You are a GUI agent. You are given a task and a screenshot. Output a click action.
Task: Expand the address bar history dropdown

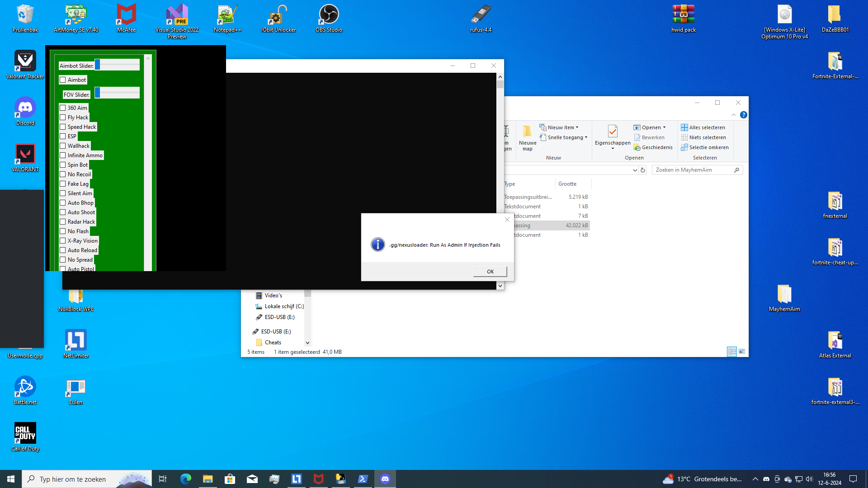pos(635,170)
